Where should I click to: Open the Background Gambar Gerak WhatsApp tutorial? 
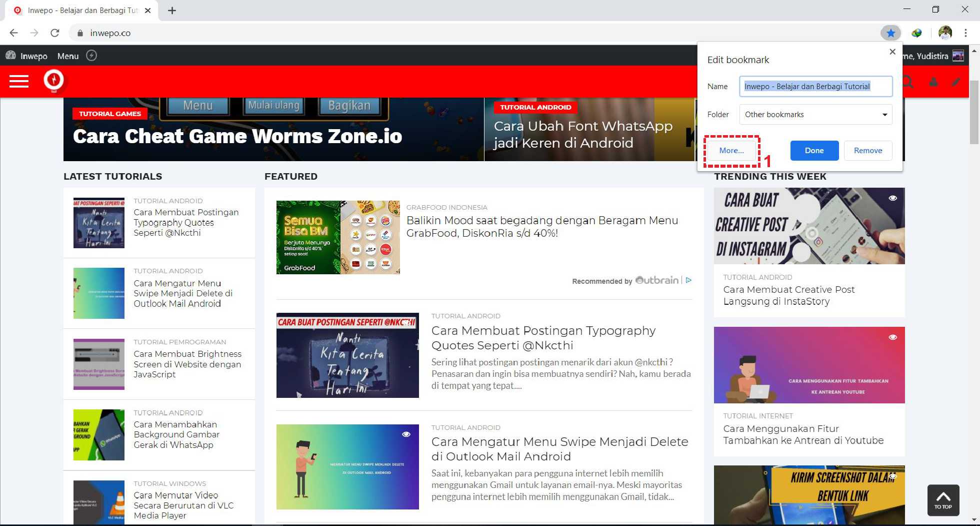click(176, 434)
